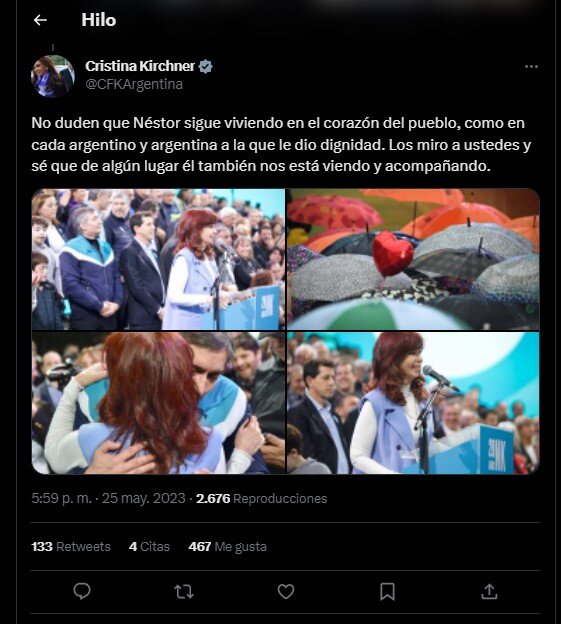The width and height of the screenshot is (561, 624).
Task: Open the hugging embrace photo
Action: (158, 403)
